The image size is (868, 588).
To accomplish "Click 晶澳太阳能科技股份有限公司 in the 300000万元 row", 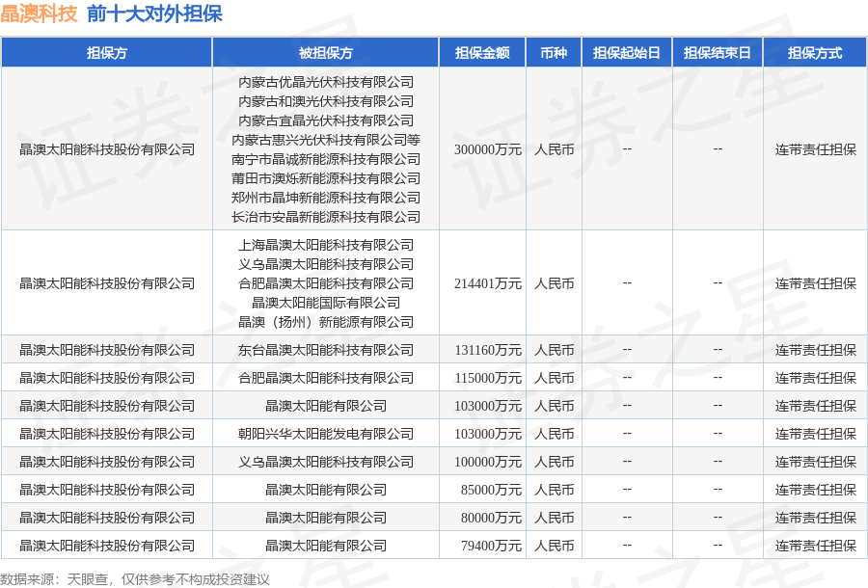I will pos(107,150).
